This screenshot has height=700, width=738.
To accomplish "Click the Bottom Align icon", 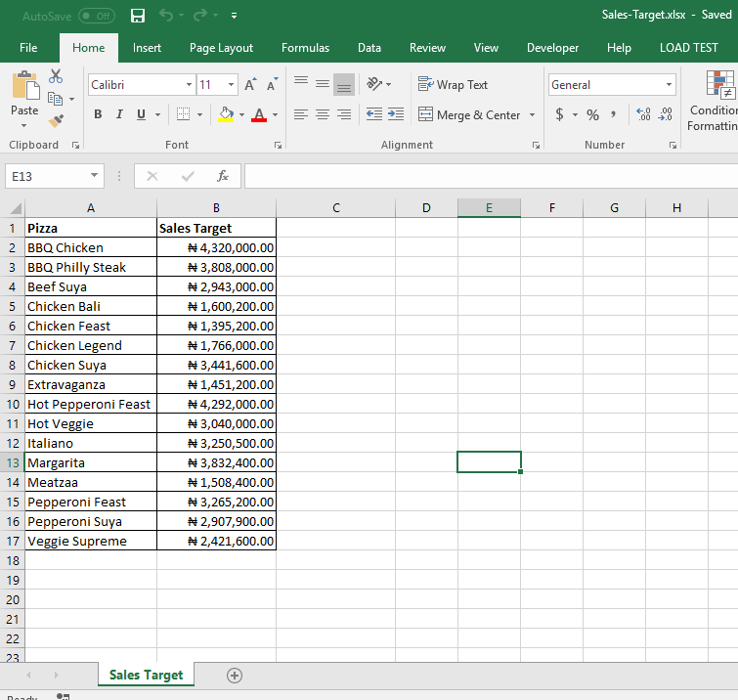I will coord(344,85).
